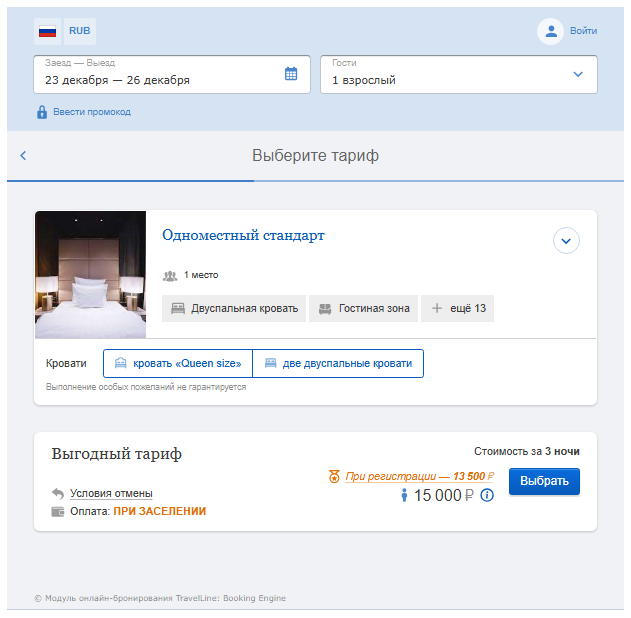Show more amenities via ещё 13
This screenshot has height=618, width=631.
click(458, 308)
